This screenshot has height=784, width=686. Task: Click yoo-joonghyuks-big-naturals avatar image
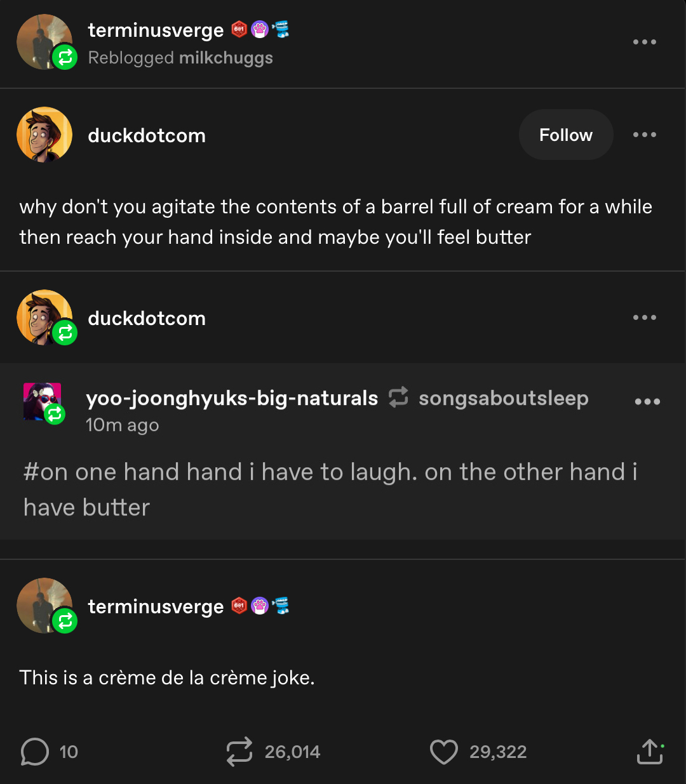[41, 401]
